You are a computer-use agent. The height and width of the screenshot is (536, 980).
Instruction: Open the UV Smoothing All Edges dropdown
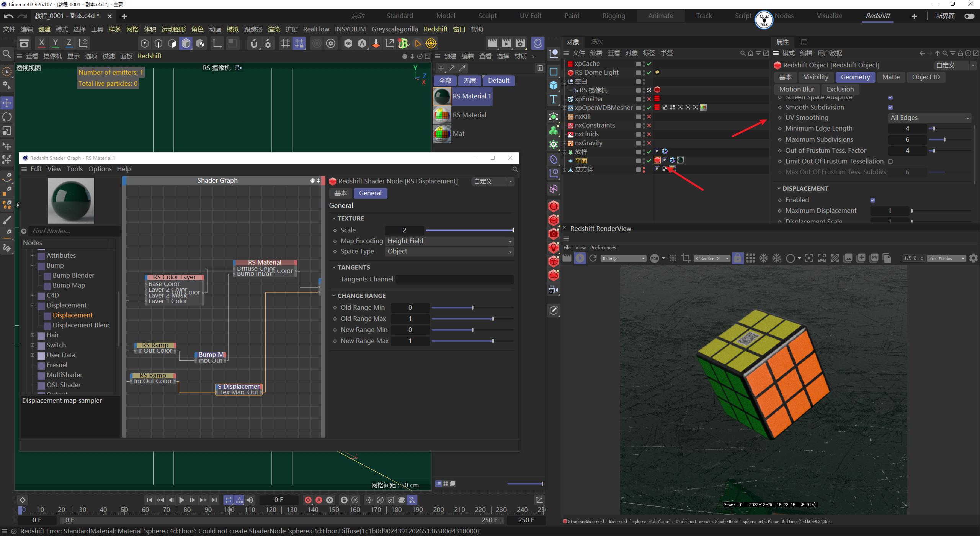[930, 118]
